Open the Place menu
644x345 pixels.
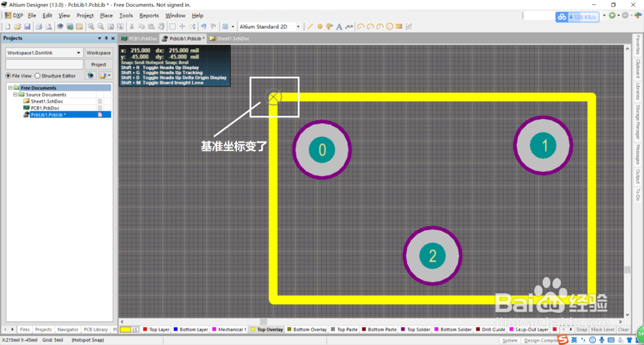coord(106,15)
